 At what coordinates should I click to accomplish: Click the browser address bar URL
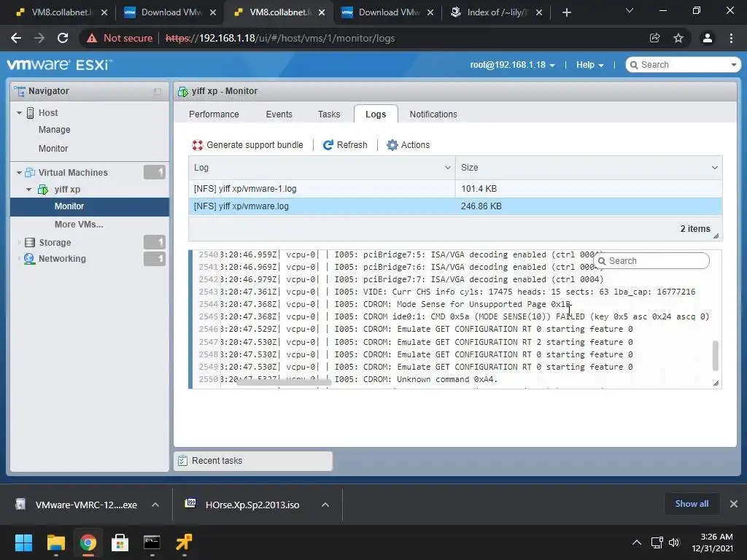pos(280,38)
